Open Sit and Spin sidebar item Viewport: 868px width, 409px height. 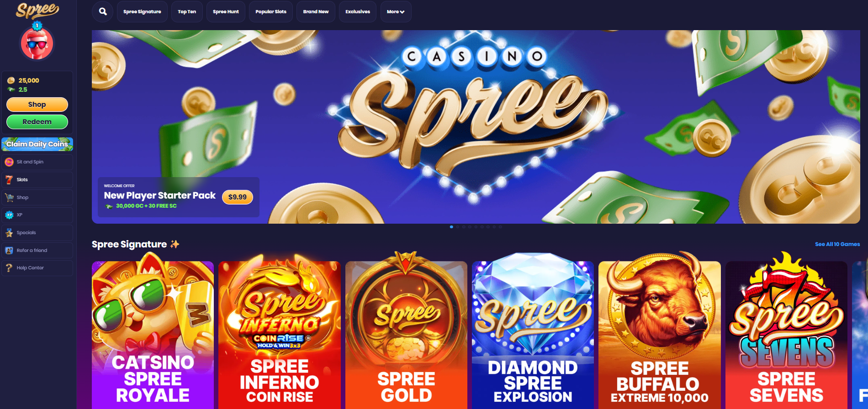click(x=37, y=162)
